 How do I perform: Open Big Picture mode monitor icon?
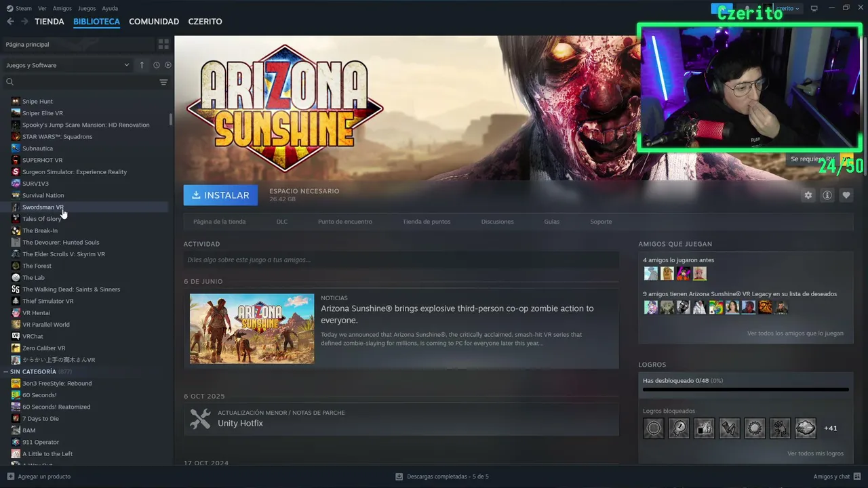point(814,8)
